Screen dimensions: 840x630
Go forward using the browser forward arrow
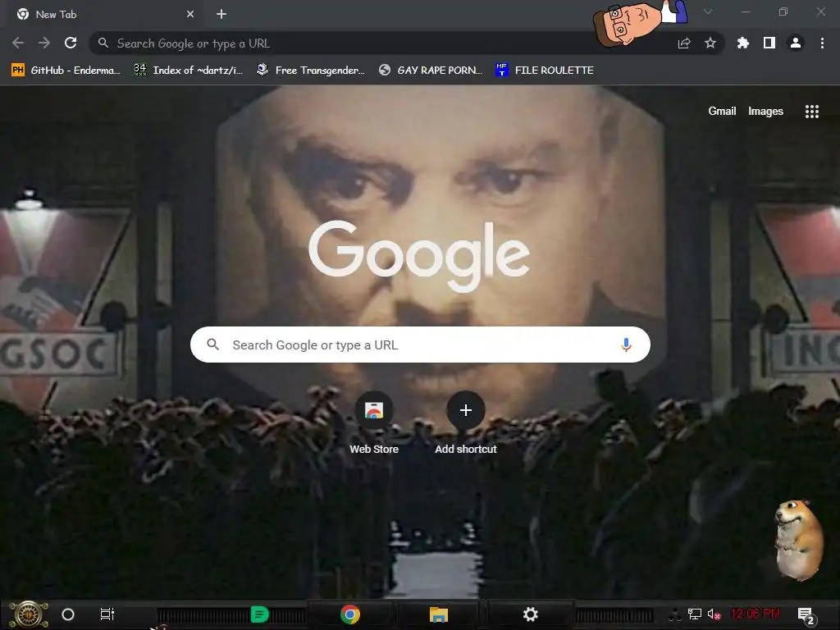[x=44, y=43]
